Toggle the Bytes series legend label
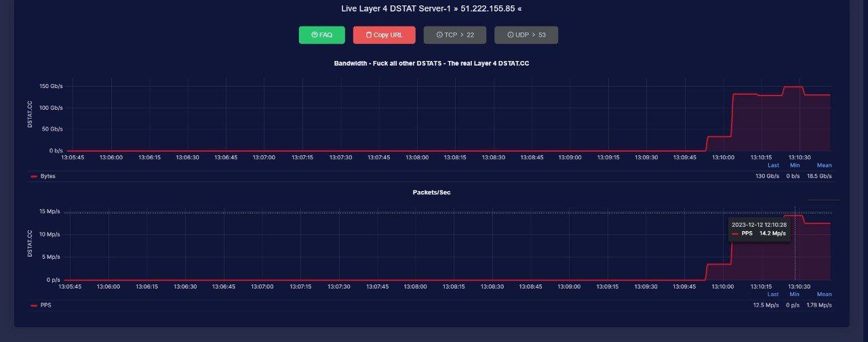 [48, 176]
